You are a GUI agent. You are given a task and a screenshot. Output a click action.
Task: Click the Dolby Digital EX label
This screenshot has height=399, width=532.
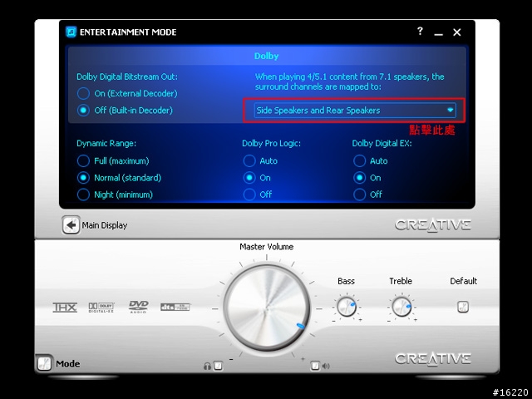tap(382, 144)
